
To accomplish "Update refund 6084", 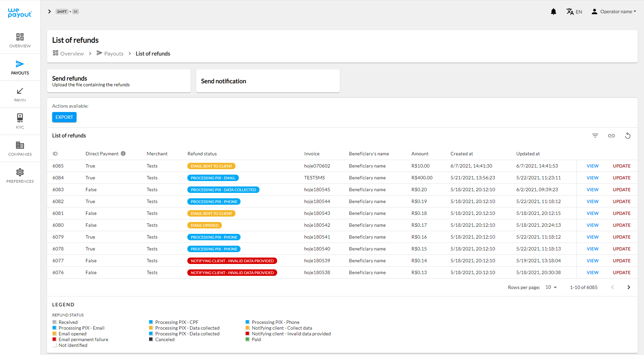I will 622,178.
